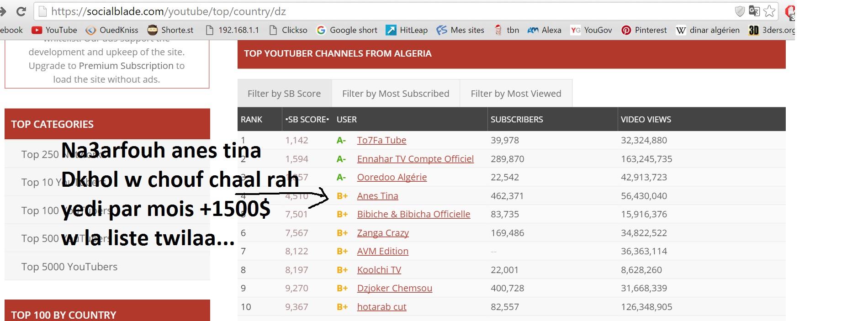Open the Google short bookmark

tap(347, 30)
